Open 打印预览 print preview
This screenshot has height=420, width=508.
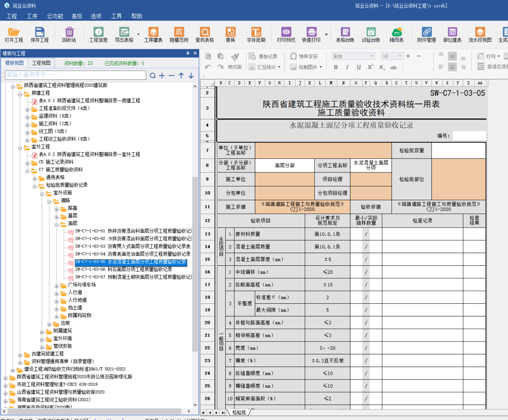(x=286, y=35)
